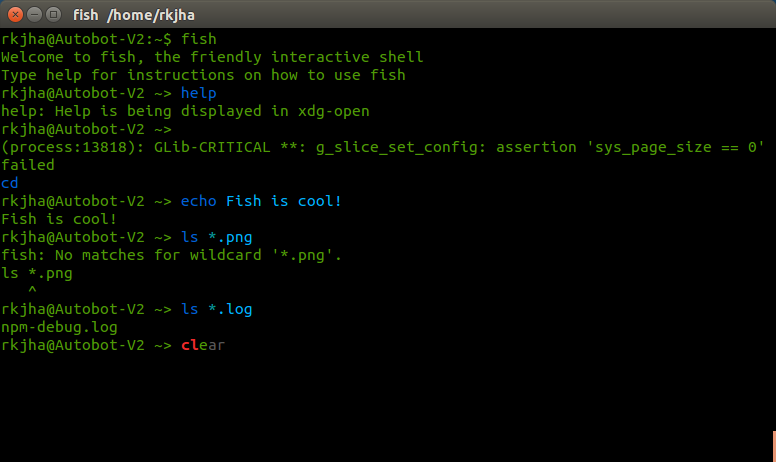Image resolution: width=776 pixels, height=462 pixels.
Task: Click the typed 'help' command
Action: pyautogui.click(x=198, y=93)
